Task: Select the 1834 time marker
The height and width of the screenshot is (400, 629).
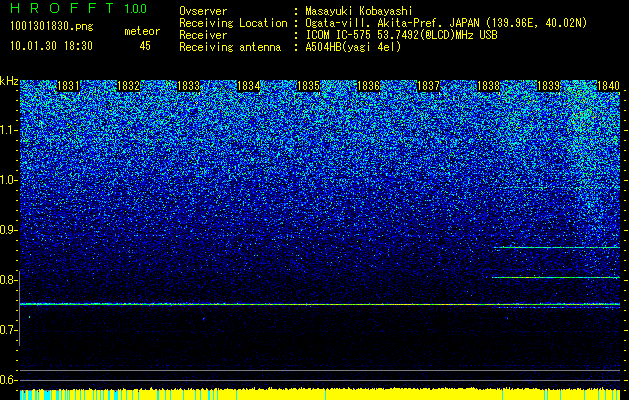Action: tap(248, 86)
